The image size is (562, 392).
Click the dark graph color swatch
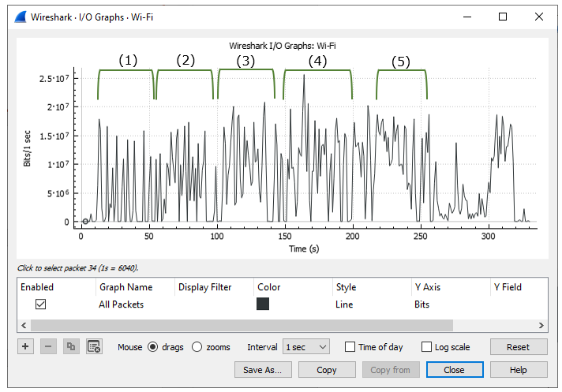click(x=263, y=304)
